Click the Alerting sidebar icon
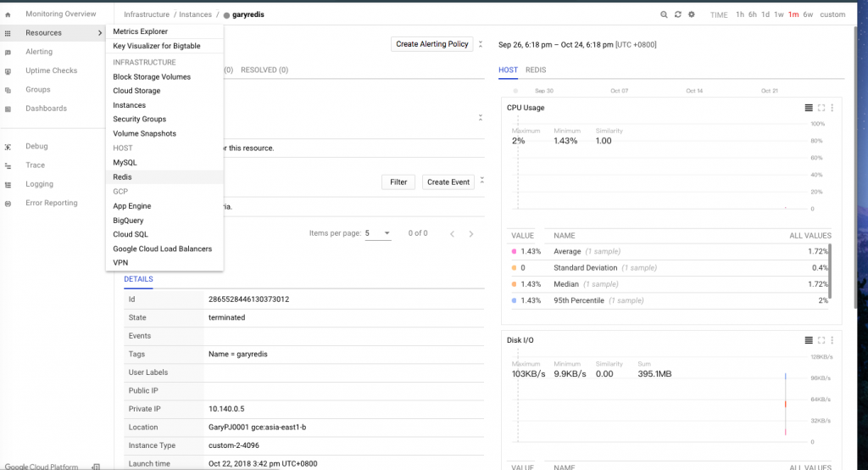 tap(8, 52)
